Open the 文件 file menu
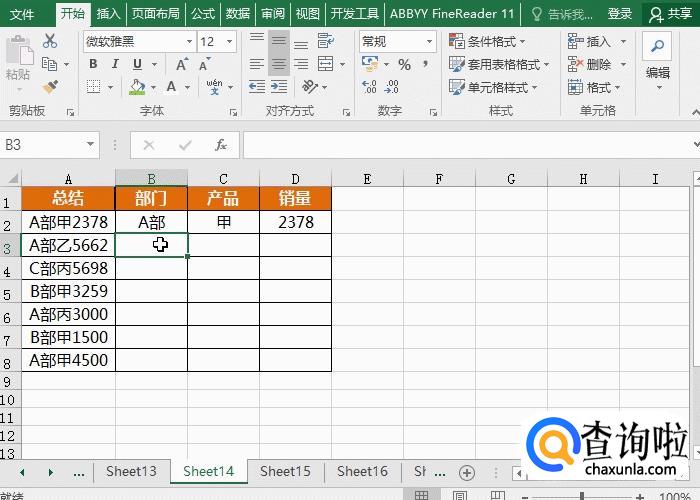Viewport: 700px width, 500px height. pyautogui.click(x=21, y=14)
